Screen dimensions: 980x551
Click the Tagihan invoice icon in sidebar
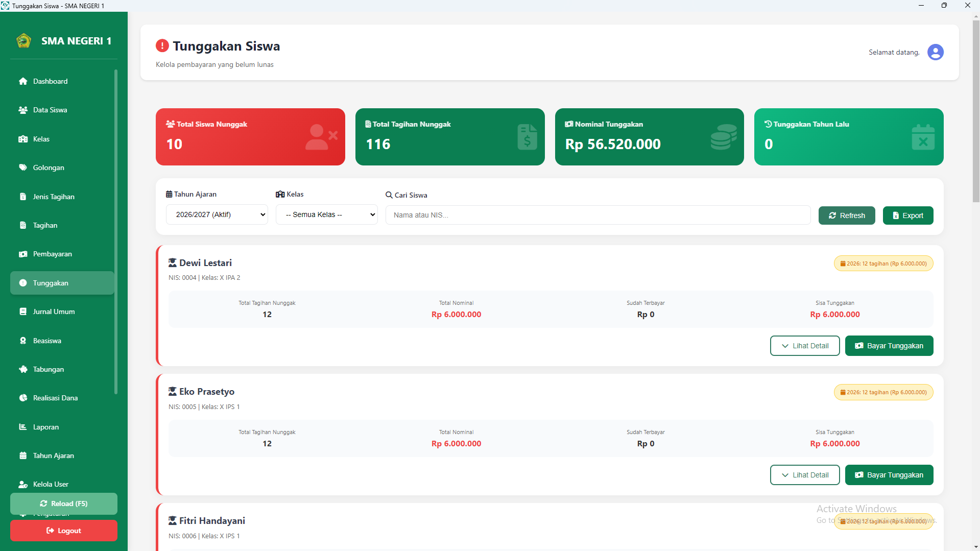pos(23,225)
